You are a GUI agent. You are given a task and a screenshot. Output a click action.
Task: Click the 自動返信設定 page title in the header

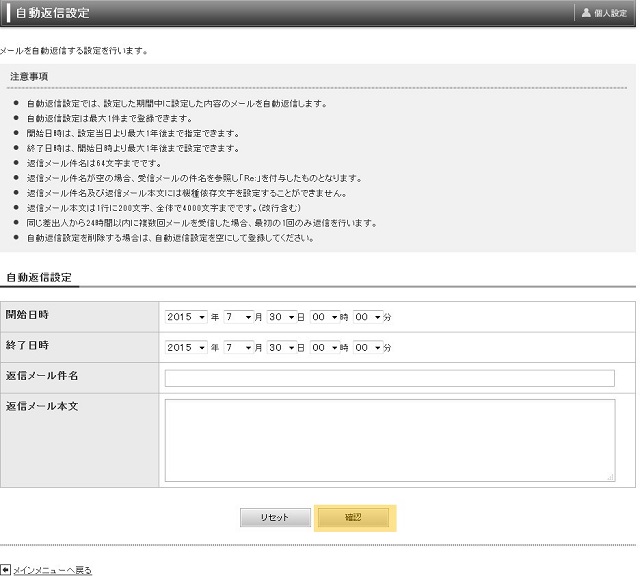tap(52, 13)
